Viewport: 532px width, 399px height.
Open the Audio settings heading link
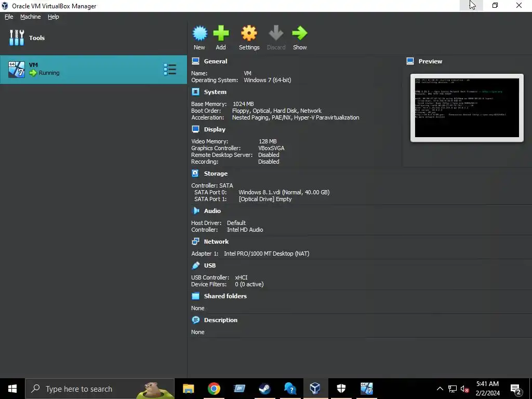(212, 211)
